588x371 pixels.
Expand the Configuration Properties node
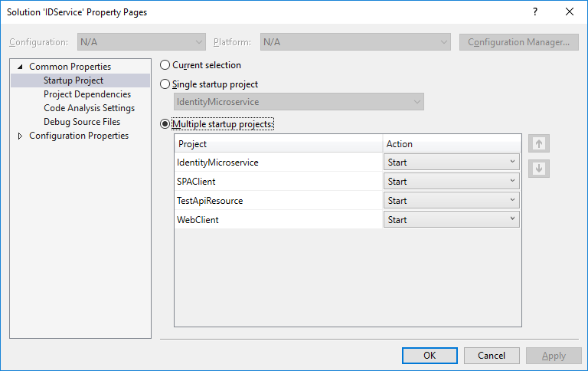(20, 136)
